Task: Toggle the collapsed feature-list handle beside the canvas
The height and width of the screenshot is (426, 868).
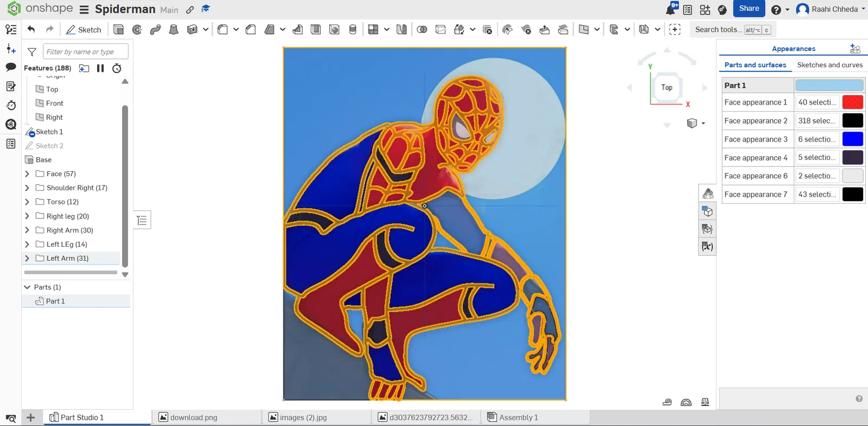Action: [142, 220]
